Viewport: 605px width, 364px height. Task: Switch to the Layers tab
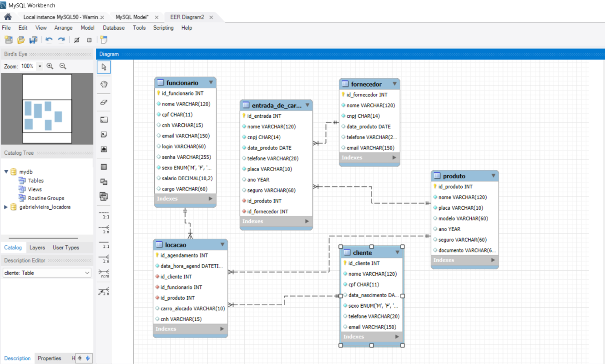click(x=37, y=248)
